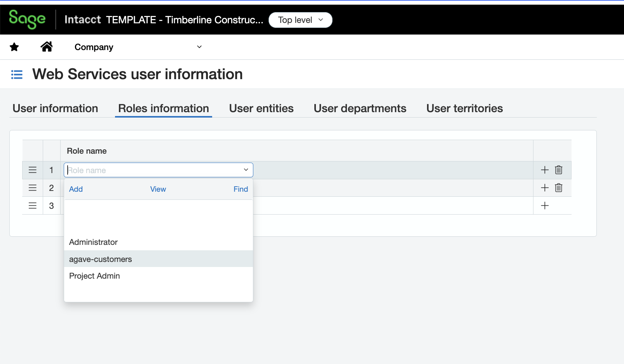
Task: Click row number 3 cell
Action: tap(51, 206)
